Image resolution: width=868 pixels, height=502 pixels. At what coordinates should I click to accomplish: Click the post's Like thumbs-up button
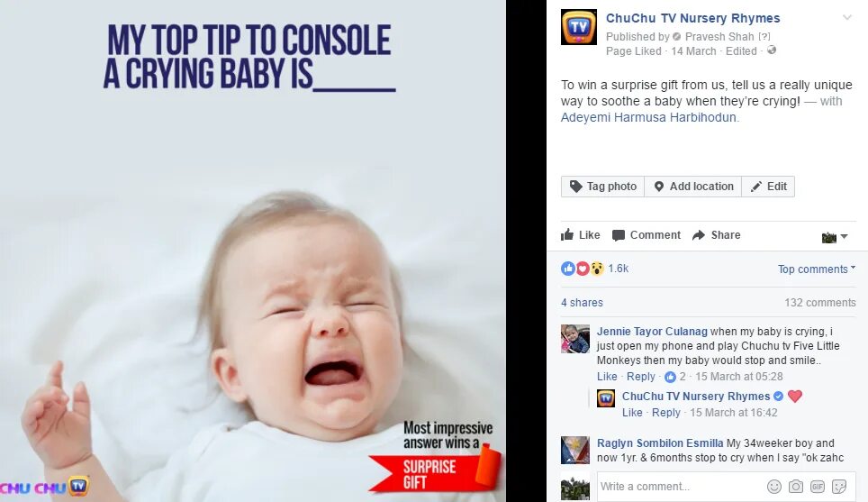580,235
